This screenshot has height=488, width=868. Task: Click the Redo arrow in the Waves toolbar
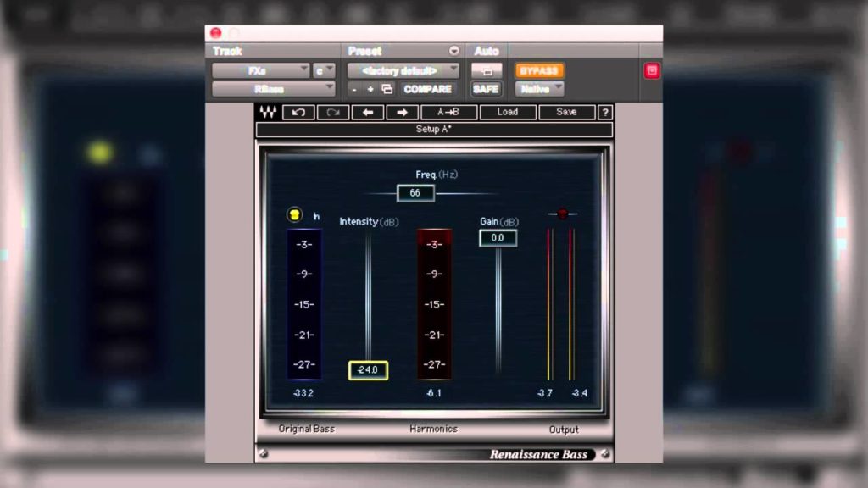pos(333,112)
